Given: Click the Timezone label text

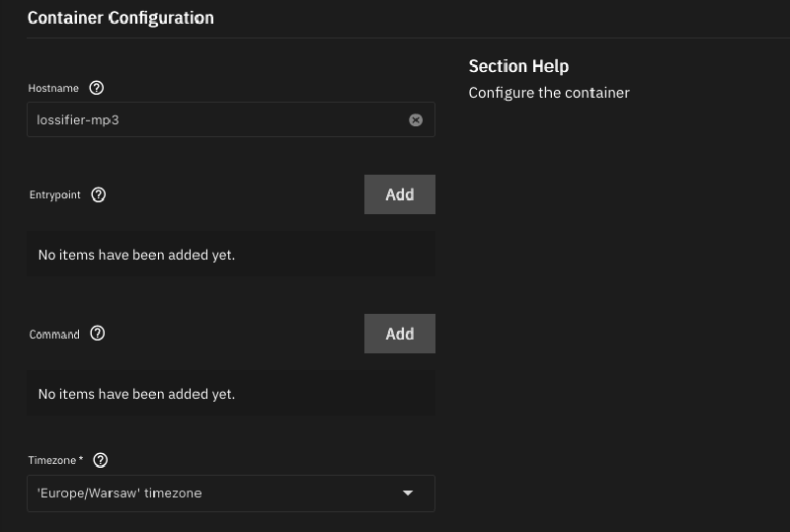Looking at the screenshot, I should tap(53, 461).
